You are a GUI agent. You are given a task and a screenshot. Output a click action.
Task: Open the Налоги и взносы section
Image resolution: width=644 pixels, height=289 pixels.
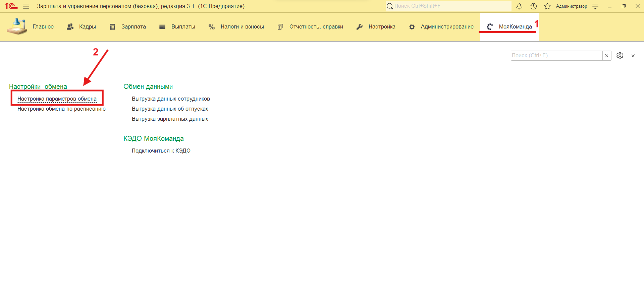pyautogui.click(x=236, y=27)
